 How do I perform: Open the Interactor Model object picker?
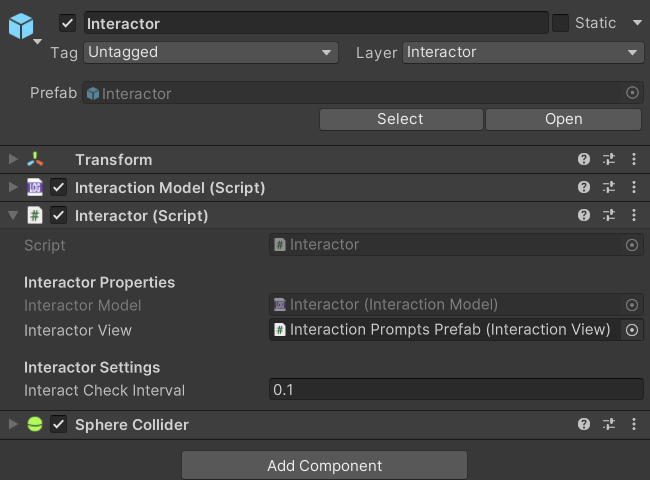(x=632, y=305)
